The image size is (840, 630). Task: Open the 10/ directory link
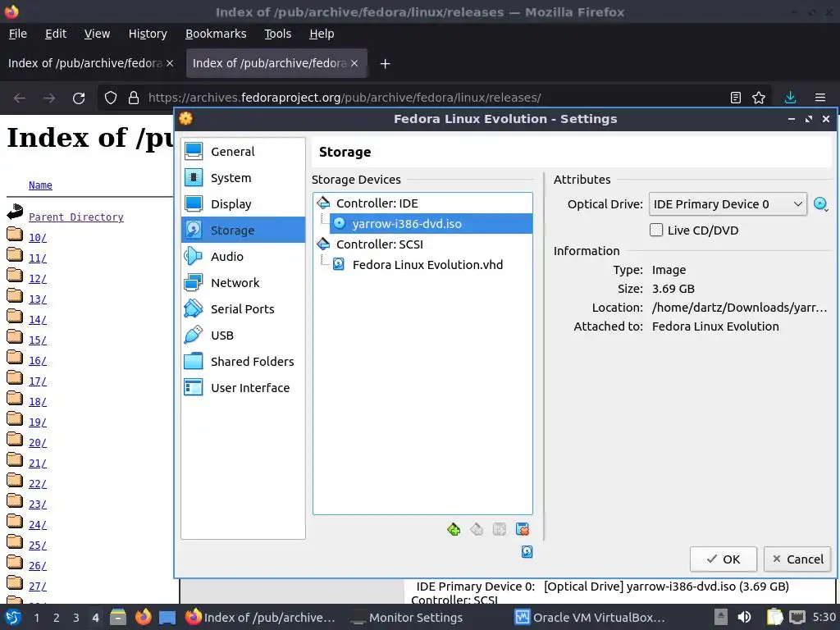(38, 237)
